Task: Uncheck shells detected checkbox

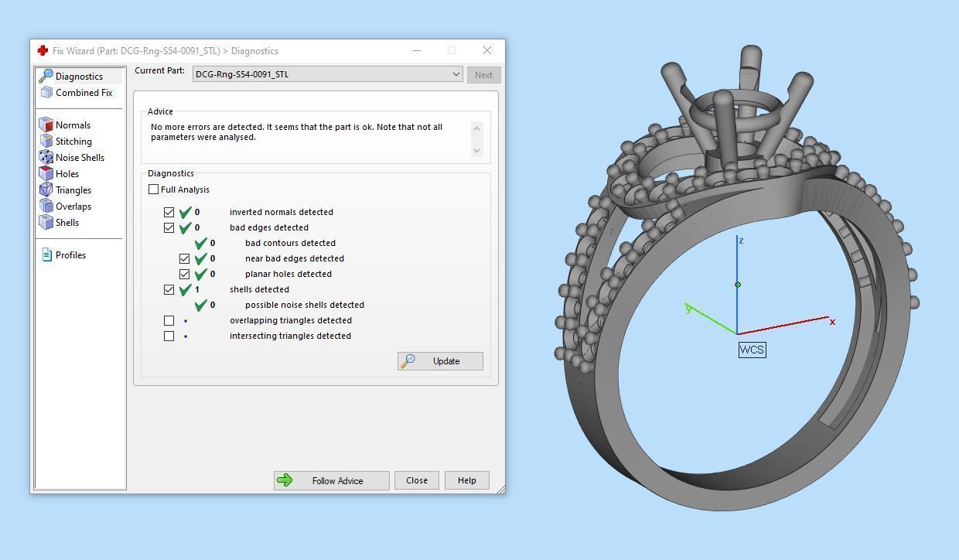Action: point(169,289)
